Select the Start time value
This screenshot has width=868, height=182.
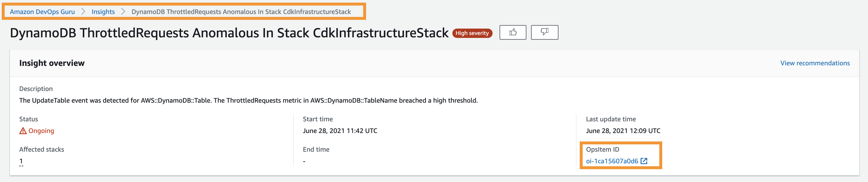pos(340,131)
